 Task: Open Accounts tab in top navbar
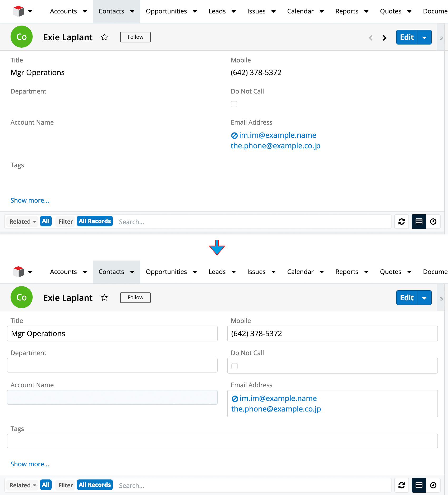(64, 11)
